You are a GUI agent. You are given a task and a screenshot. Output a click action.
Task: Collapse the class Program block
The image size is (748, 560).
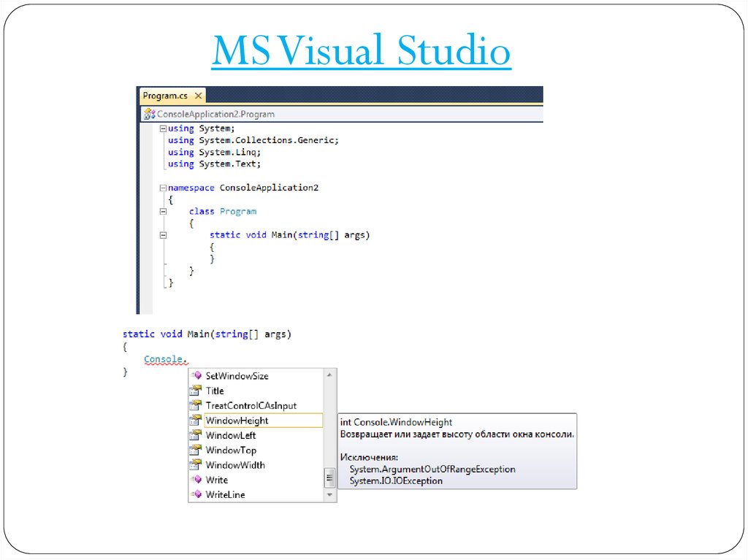coord(162,212)
